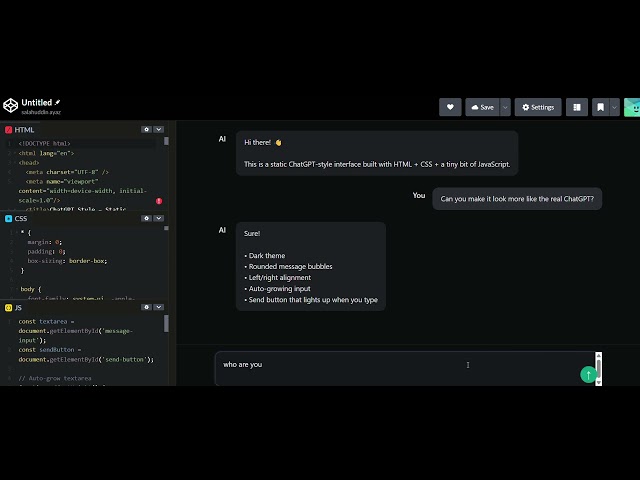
Task: Click 'Send button that lights up' bullet text
Action: coord(311,300)
